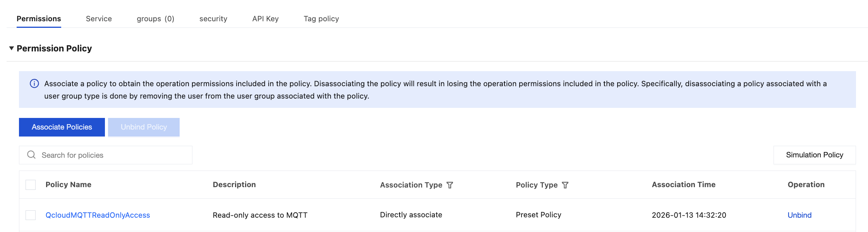
Task: Click the info icon in the blue banner
Action: point(34,84)
